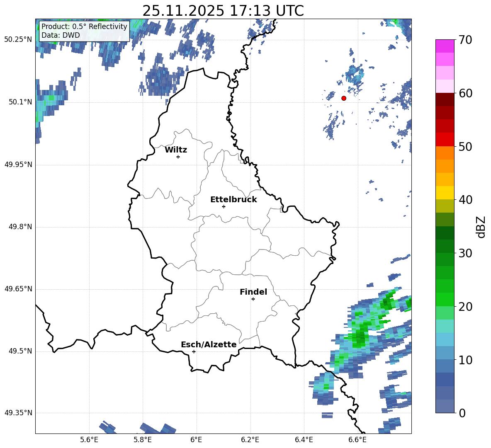Click the 'Data: DWD' text
This screenshot has width=491, height=448.
point(61,35)
